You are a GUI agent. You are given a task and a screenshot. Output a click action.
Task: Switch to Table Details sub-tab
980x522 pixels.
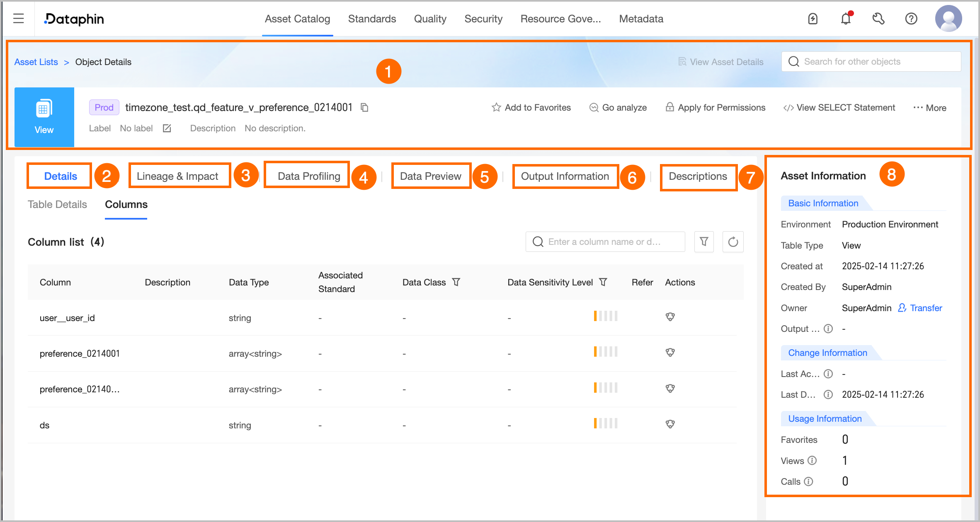coord(57,204)
